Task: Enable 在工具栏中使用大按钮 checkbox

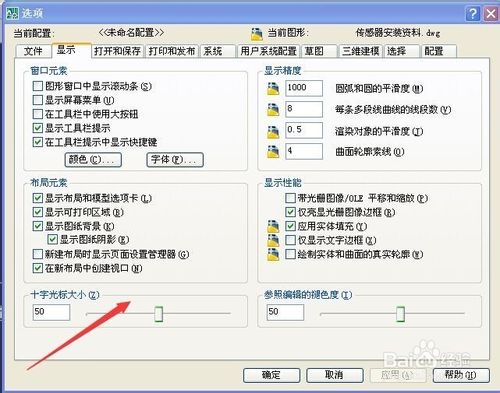Action: [38, 114]
